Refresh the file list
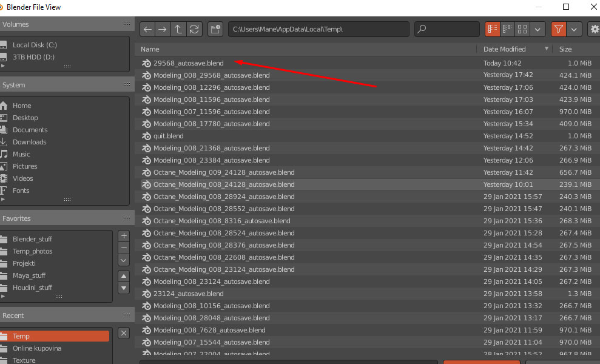This screenshot has height=364, width=600. 194,29
